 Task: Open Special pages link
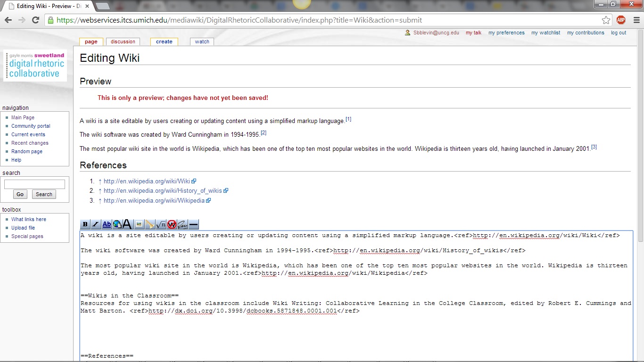point(27,236)
